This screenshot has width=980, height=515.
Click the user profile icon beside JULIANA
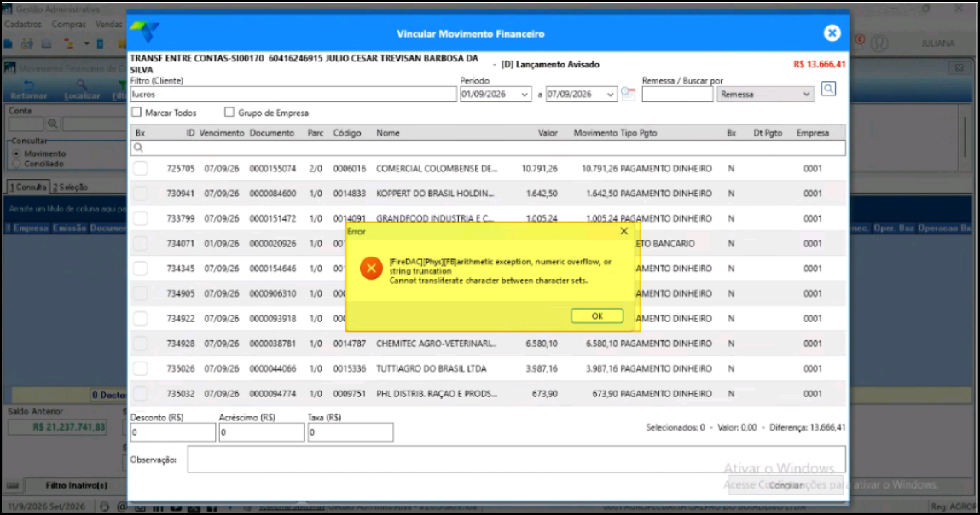879,43
